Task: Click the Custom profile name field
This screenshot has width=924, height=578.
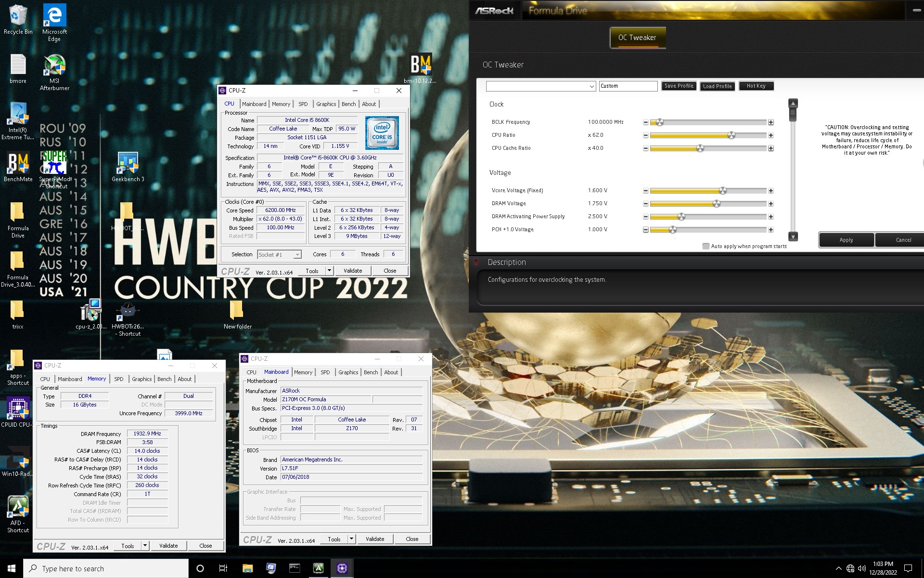Action: point(628,86)
